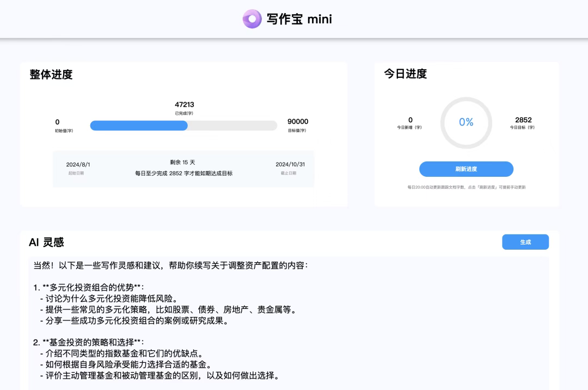This screenshot has width=588, height=390.
Task: Click the 生成 button in AI 灵感
Action: pos(525,242)
